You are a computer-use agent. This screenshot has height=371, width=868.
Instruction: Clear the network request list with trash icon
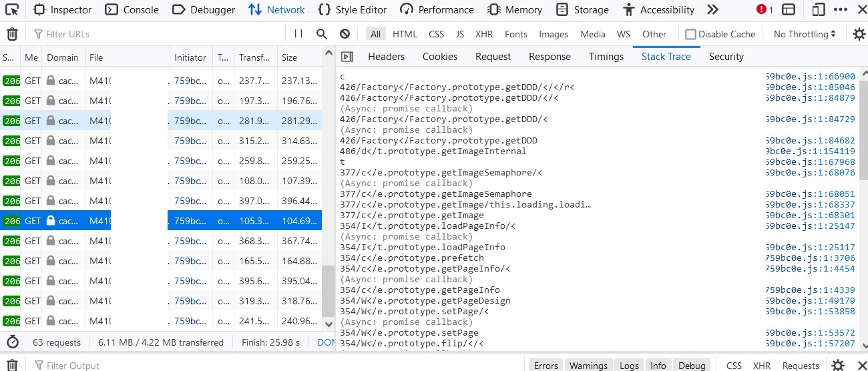(x=12, y=34)
